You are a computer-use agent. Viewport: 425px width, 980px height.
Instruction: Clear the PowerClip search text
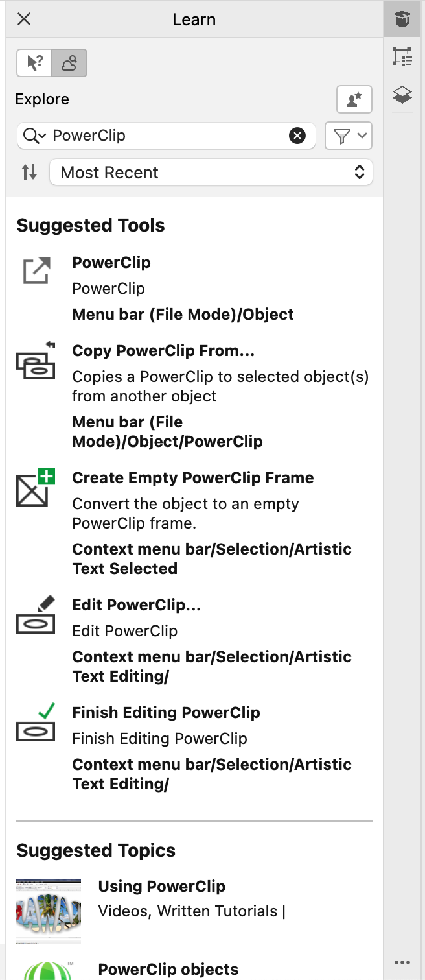(297, 136)
